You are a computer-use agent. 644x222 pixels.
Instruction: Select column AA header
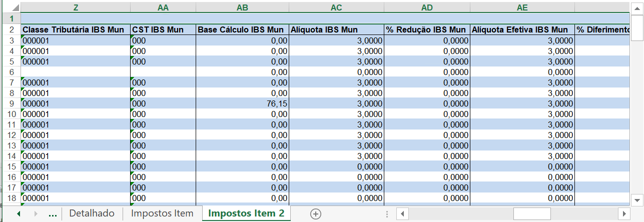(163, 7)
